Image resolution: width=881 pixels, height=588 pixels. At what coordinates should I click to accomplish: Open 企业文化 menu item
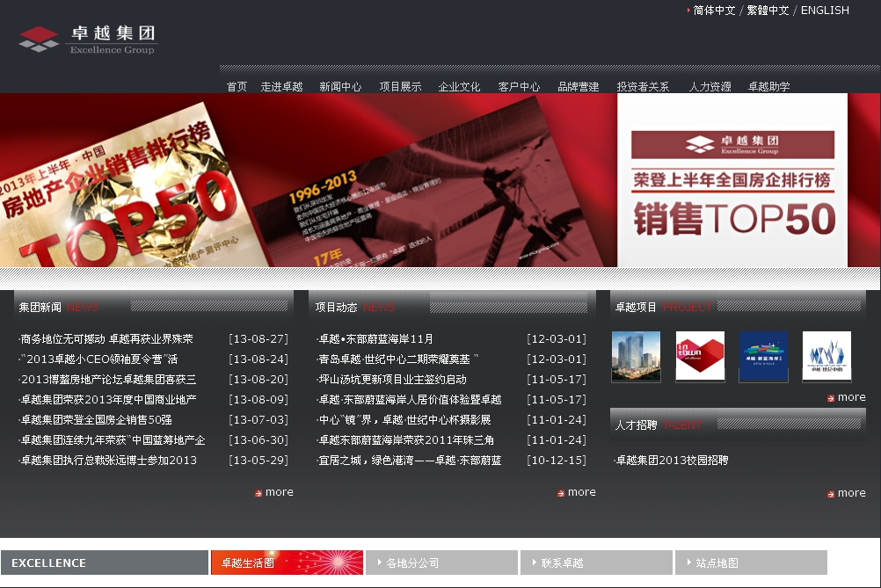(x=459, y=86)
